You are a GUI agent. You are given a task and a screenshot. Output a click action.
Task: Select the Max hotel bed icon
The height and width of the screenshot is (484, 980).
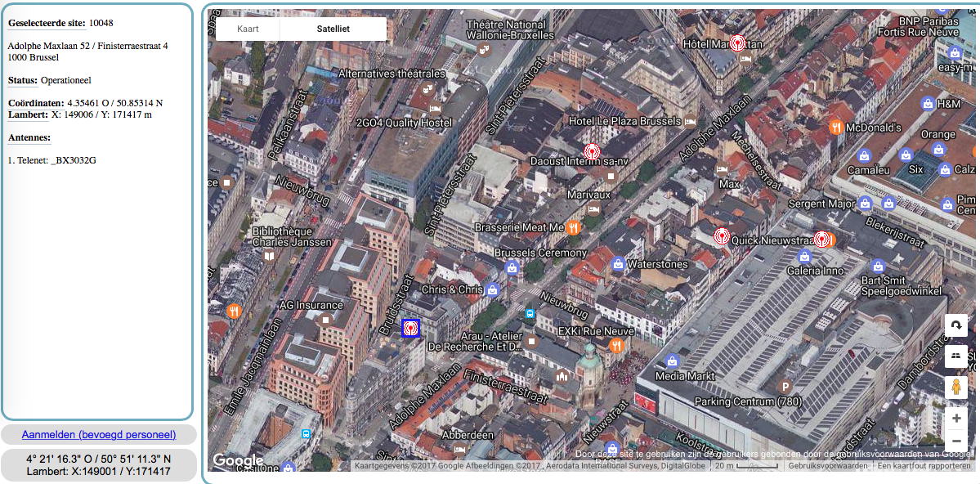(722, 169)
